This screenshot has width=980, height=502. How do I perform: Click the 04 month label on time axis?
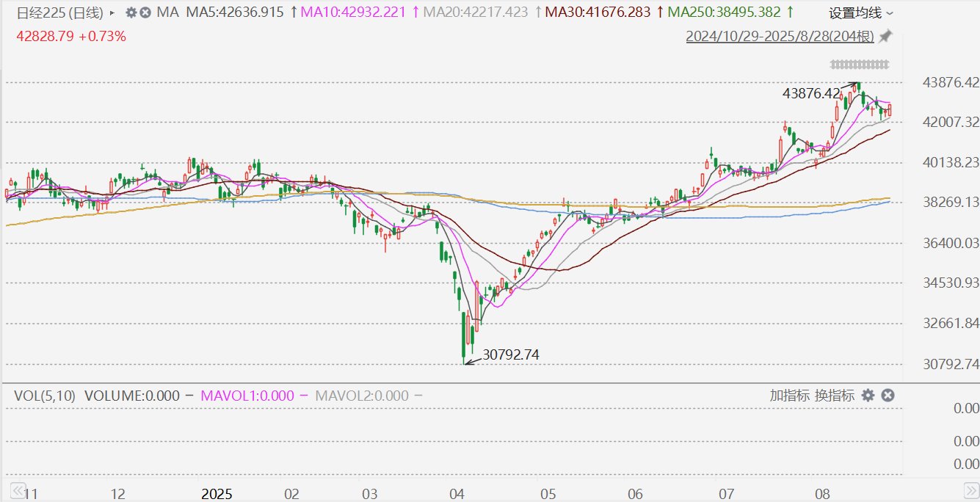point(458,493)
